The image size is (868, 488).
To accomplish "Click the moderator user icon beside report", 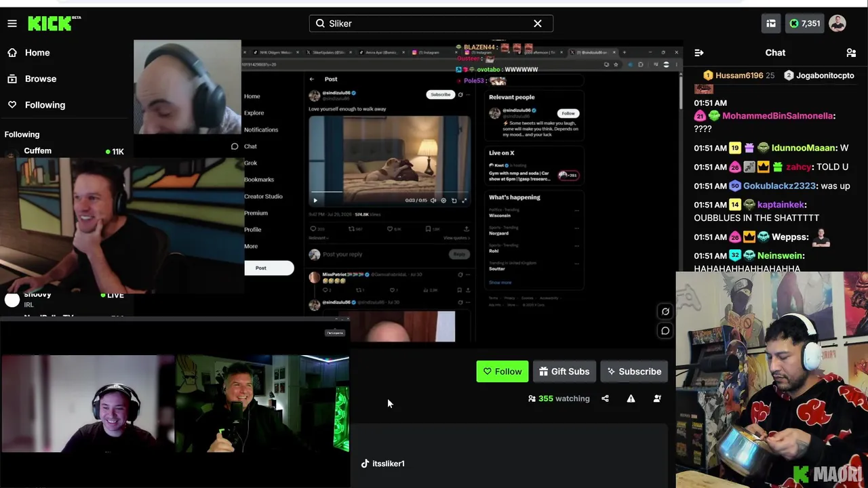I will 657,399.
